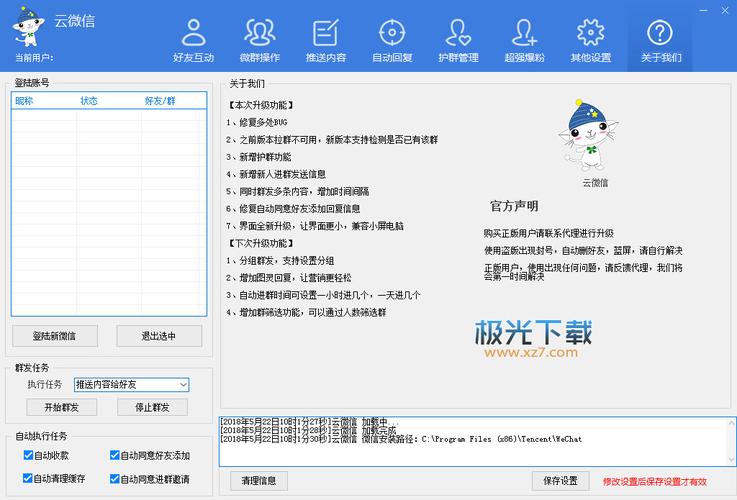Close the 云微信 window
737x500 pixels.
[x=725, y=10]
